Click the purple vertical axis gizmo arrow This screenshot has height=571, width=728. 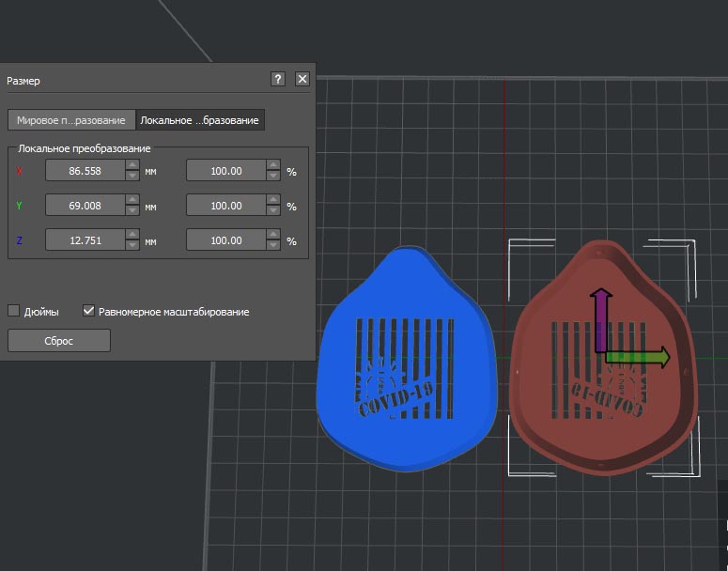tap(600, 315)
